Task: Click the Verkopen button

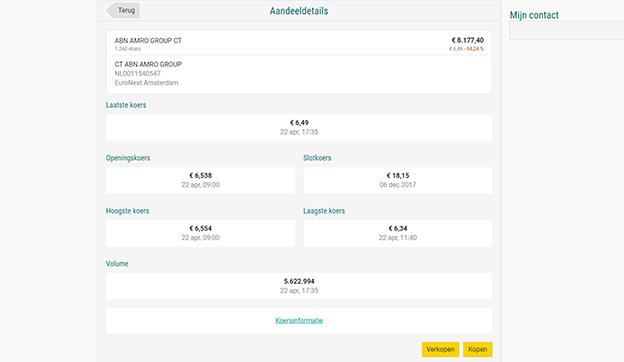Action: [x=440, y=349]
